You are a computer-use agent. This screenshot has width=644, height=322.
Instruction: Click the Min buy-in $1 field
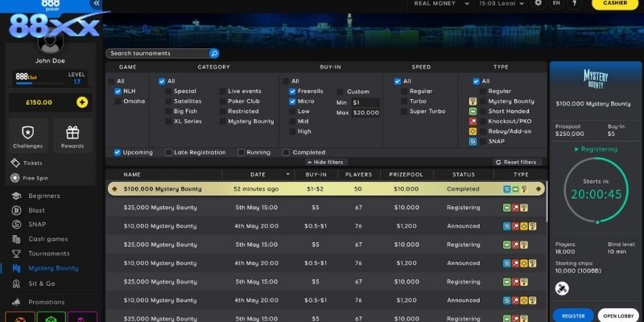tap(365, 103)
